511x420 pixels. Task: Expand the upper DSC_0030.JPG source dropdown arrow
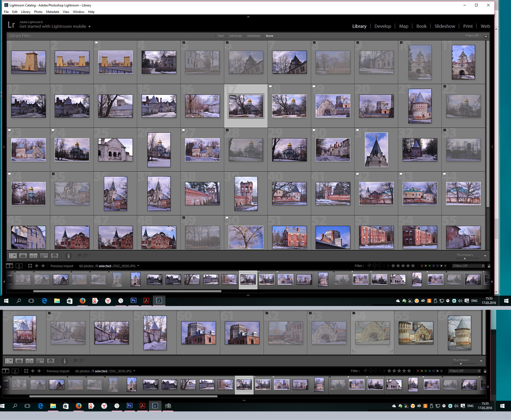pos(138,266)
